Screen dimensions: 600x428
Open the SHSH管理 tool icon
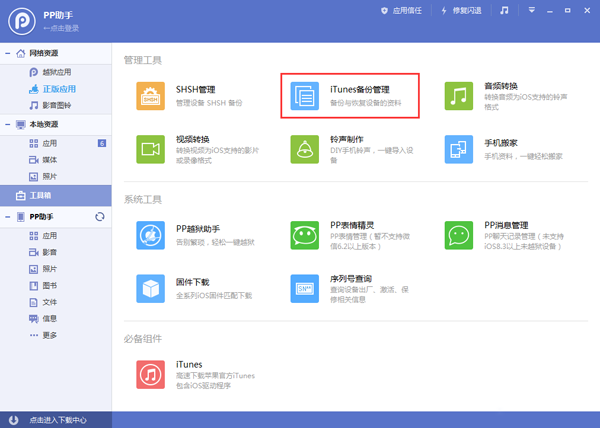(x=150, y=95)
